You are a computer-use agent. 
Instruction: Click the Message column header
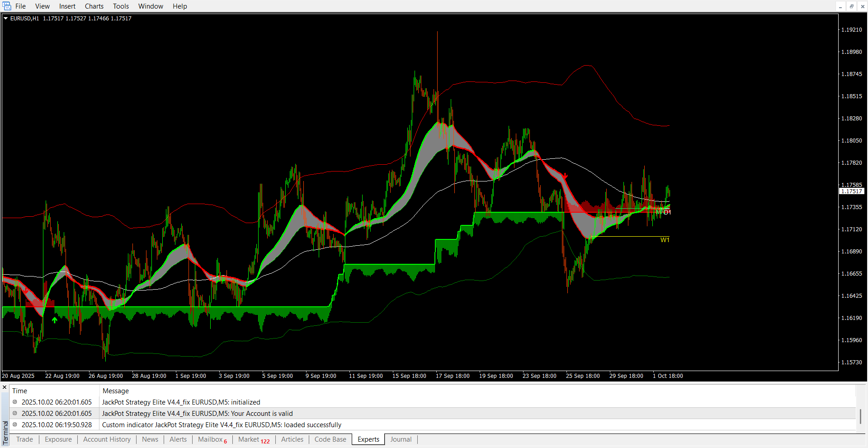tap(116, 391)
